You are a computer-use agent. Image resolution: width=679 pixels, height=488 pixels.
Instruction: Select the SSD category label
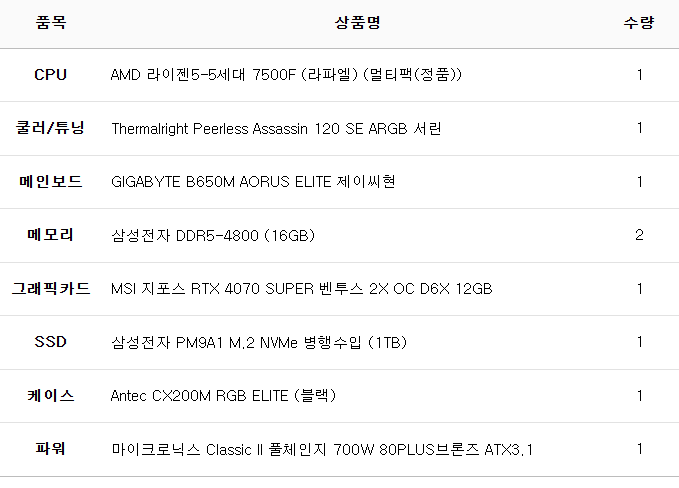coord(50,343)
